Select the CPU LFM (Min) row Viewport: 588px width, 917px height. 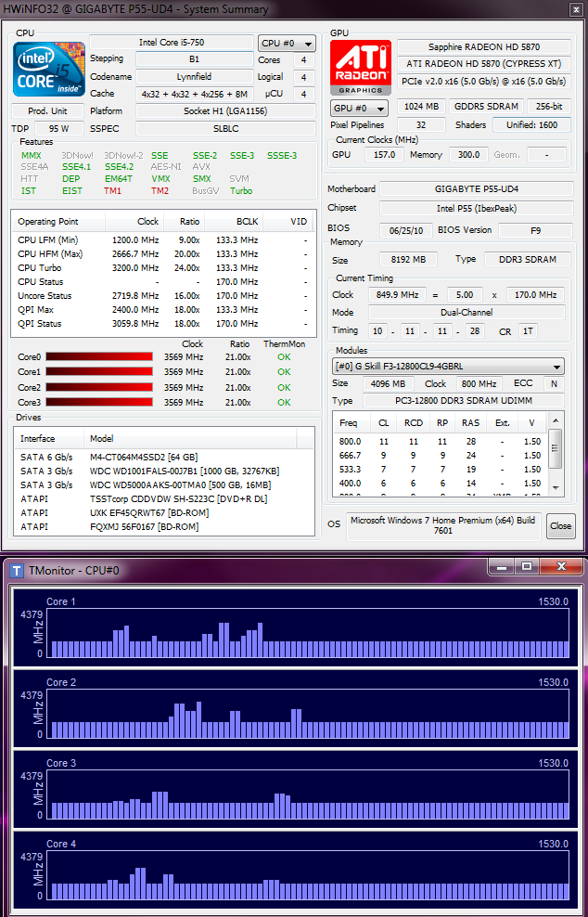click(163, 239)
